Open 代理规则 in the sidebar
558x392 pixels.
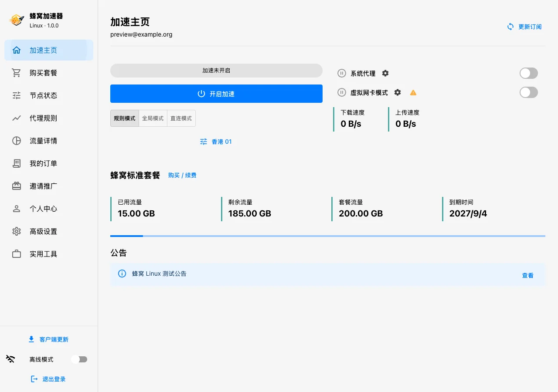[x=49, y=118]
